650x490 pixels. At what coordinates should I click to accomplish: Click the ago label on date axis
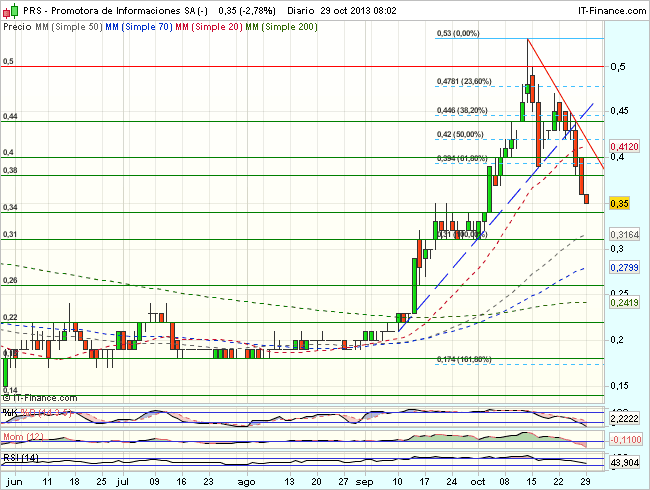(246, 482)
